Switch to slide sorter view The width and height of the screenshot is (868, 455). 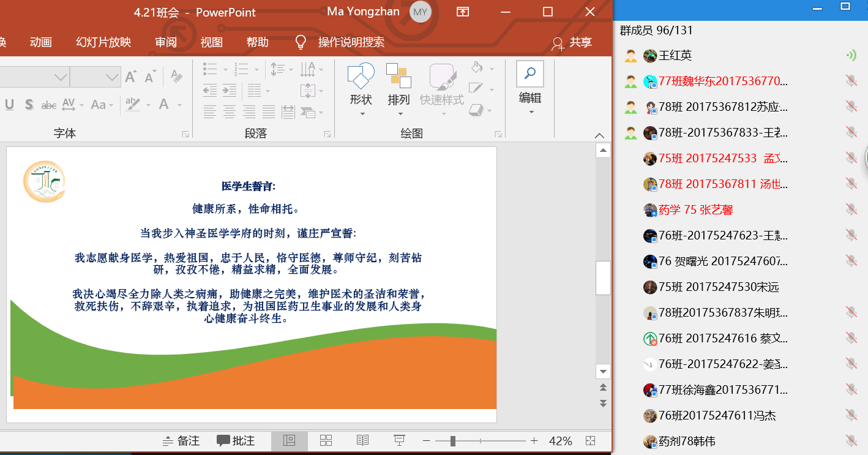[x=326, y=440]
